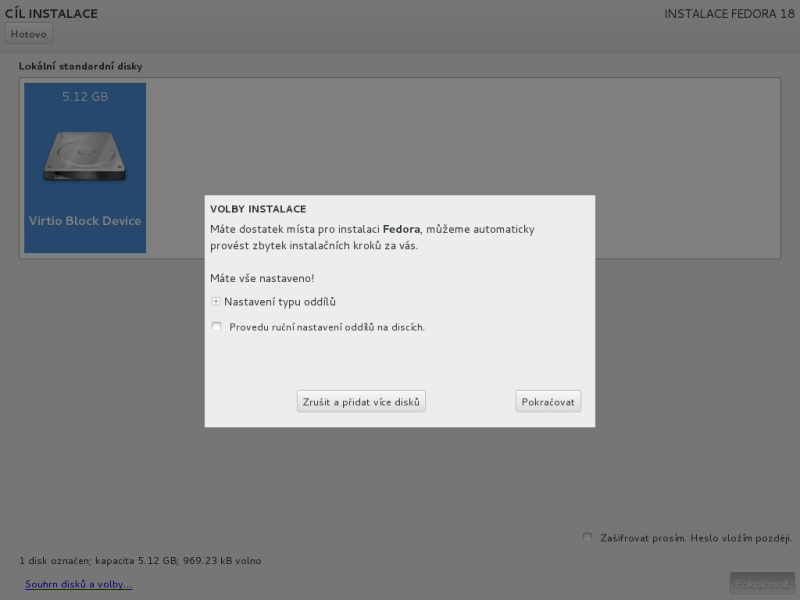Click the plus sign next to Nastavení typu oddílů
This screenshot has width=800, height=600.
(216, 301)
